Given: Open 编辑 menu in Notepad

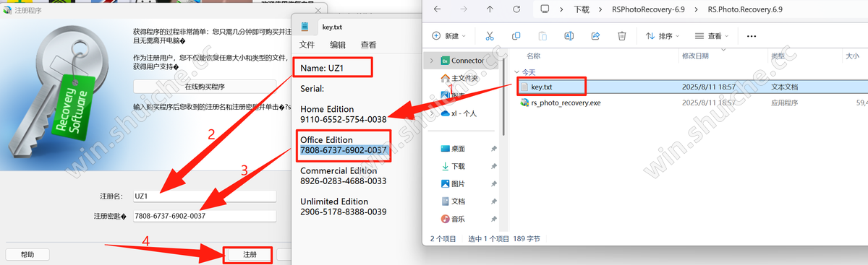Looking at the screenshot, I should [x=338, y=45].
